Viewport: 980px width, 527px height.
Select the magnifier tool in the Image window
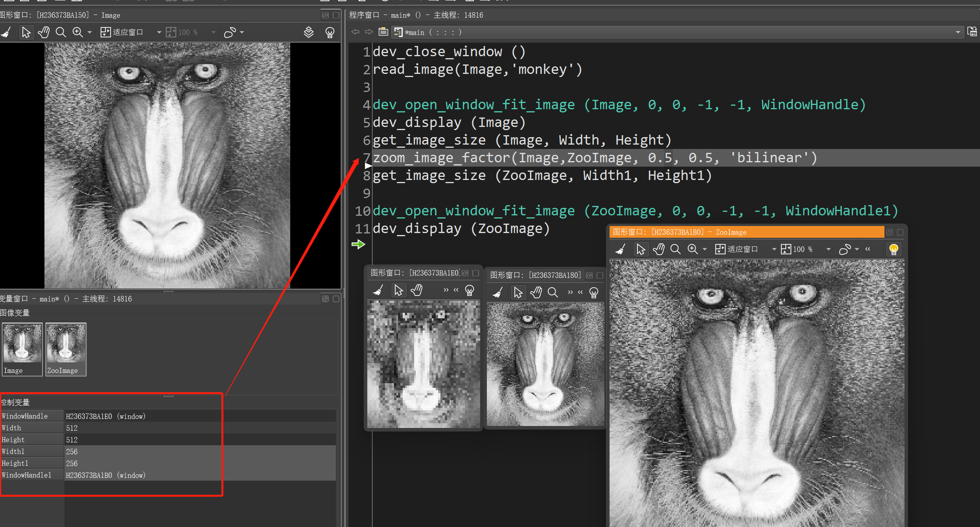[61, 32]
